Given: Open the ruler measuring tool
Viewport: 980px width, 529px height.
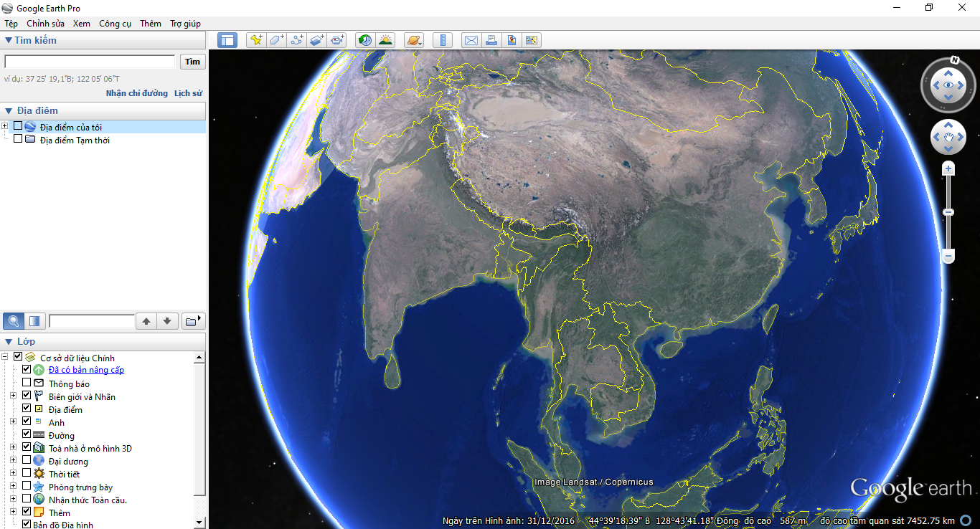Looking at the screenshot, I should (443, 40).
